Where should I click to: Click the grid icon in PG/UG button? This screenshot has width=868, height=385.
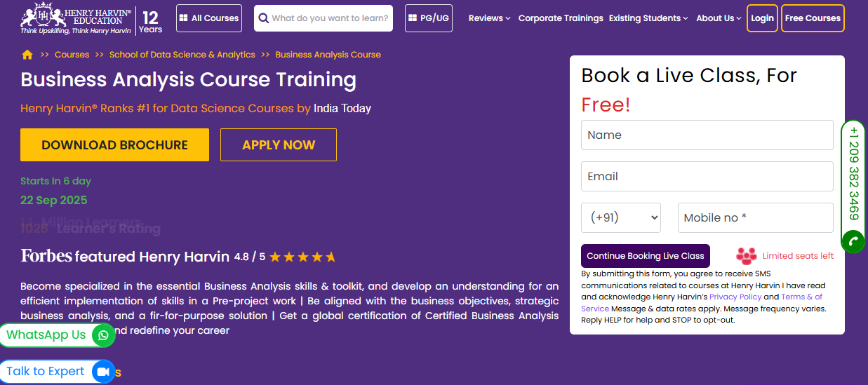click(x=413, y=18)
